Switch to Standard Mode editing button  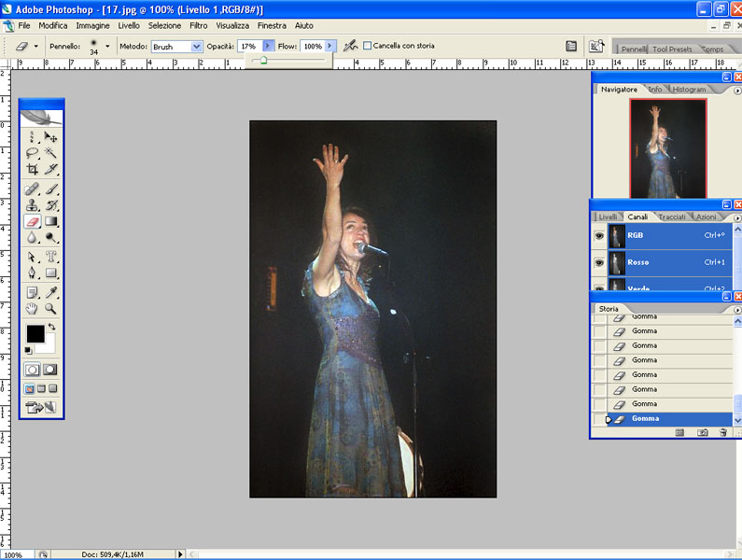[x=32, y=370]
